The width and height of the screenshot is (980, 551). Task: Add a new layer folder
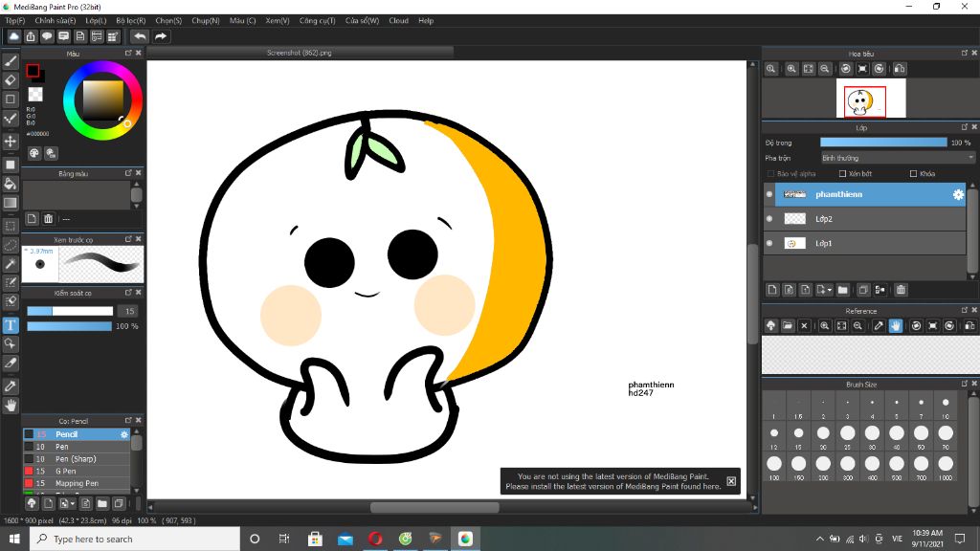pyautogui.click(x=842, y=290)
